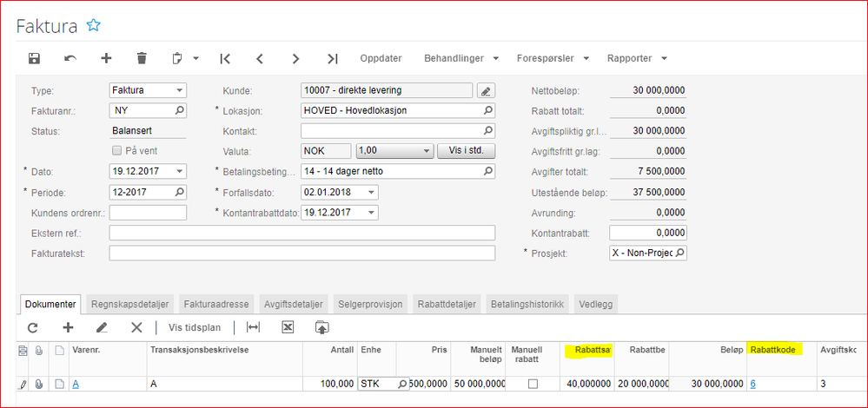Delete invoice using trash can icon
This screenshot has height=408, width=868.
(142, 58)
